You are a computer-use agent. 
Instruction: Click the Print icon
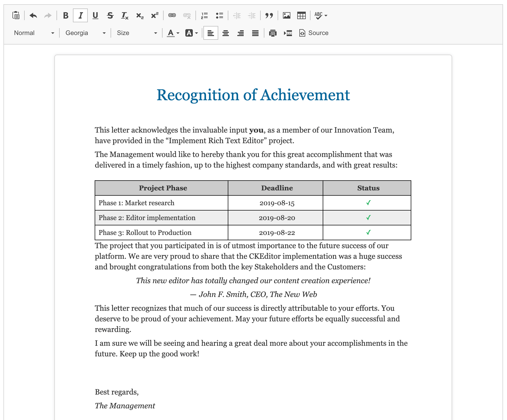pyautogui.click(x=273, y=33)
